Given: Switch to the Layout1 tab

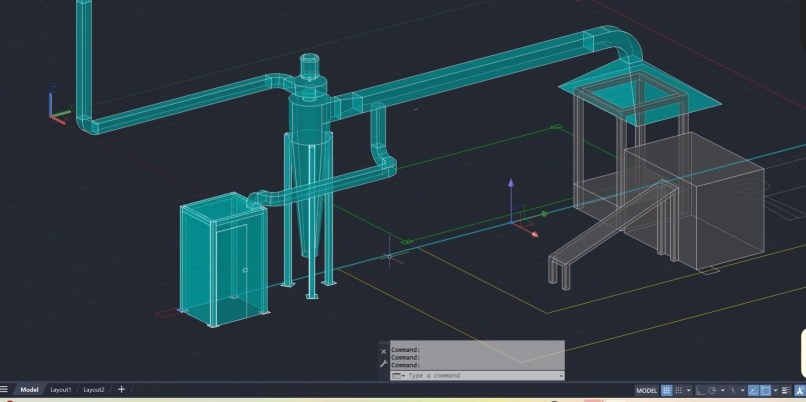Looking at the screenshot, I should tap(61, 389).
